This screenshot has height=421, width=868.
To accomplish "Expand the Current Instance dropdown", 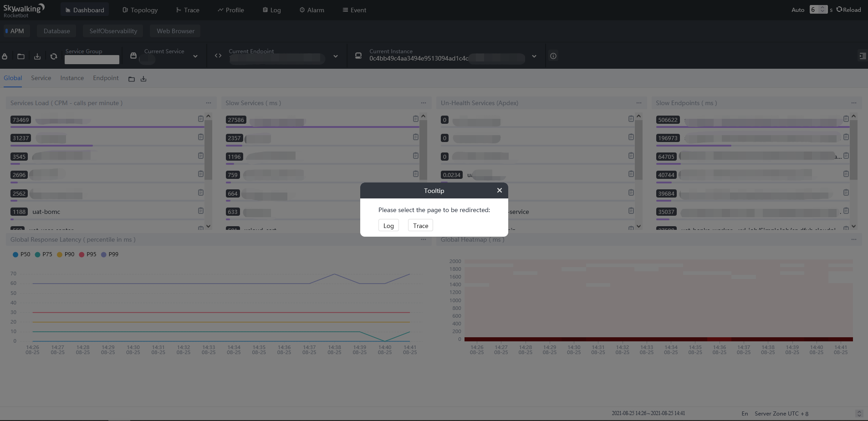I will click(534, 56).
